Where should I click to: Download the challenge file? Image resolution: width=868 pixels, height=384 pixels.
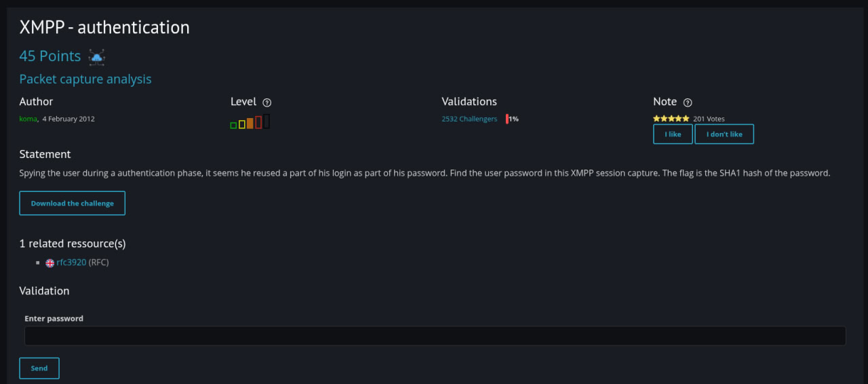(72, 204)
